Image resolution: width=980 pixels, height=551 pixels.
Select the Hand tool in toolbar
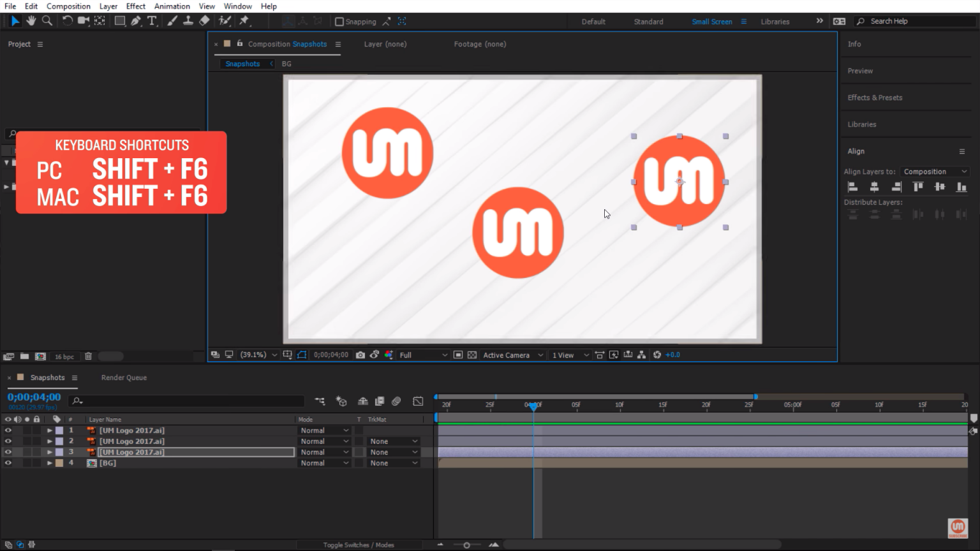coord(31,21)
